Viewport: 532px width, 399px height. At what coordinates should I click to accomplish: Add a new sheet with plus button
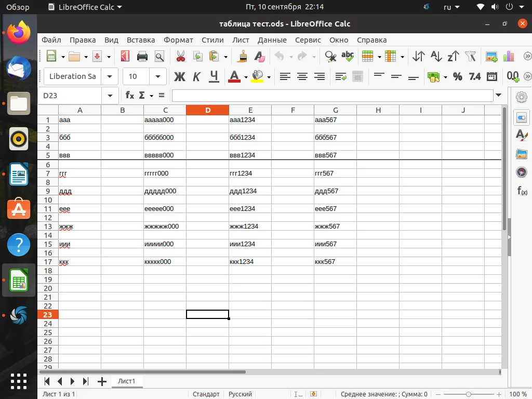coord(102,382)
